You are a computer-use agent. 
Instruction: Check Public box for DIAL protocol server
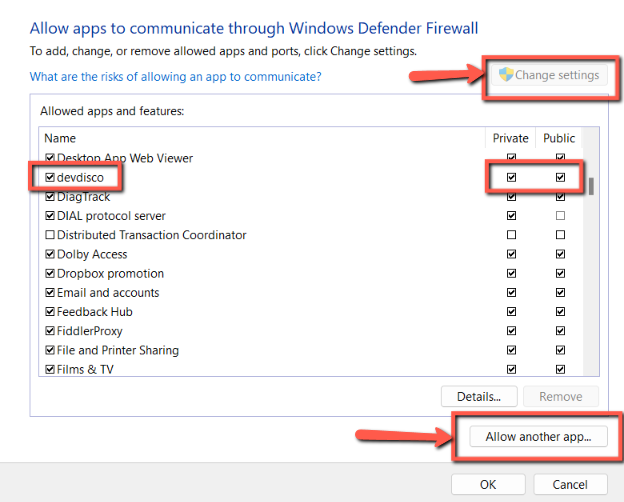[560, 216]
